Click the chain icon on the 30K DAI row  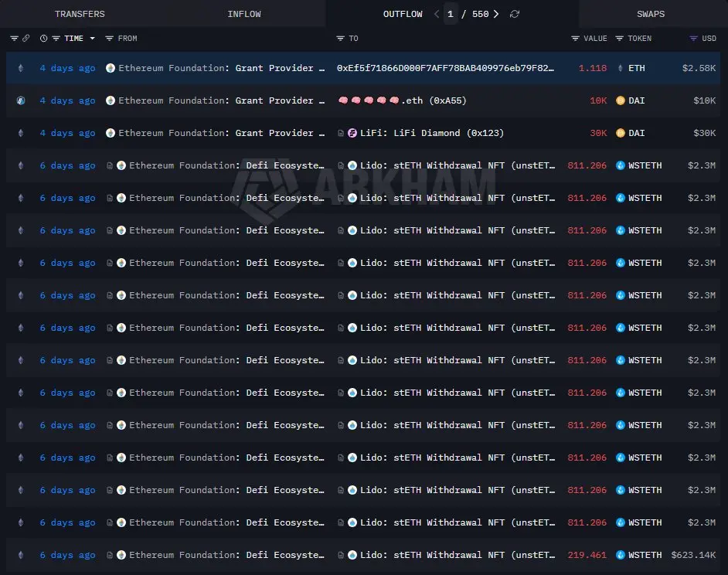(21, 133)
